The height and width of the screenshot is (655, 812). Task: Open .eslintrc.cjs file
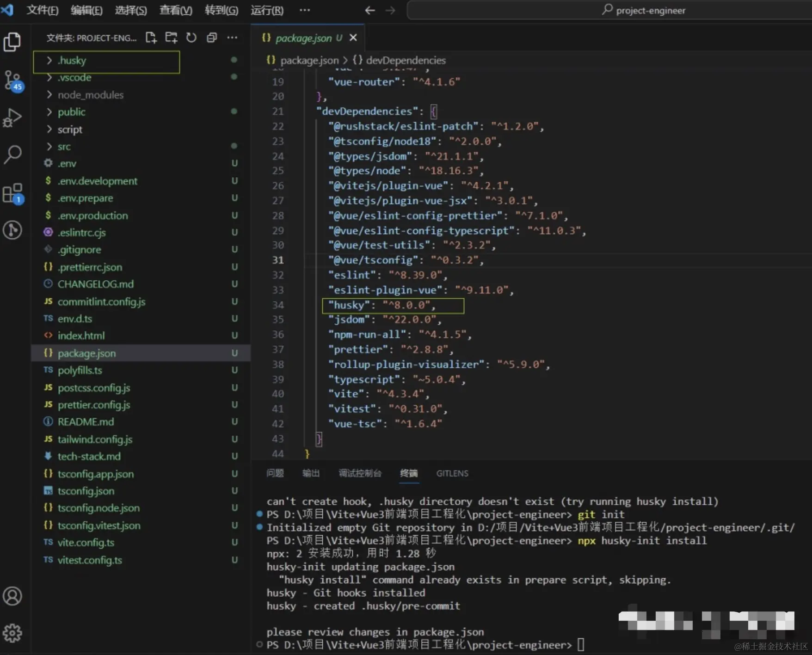[x=141, y=233]
